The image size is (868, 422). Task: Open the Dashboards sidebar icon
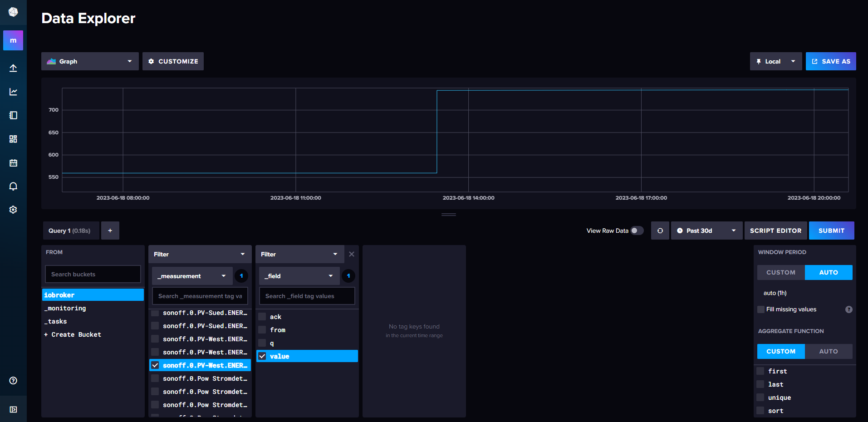13,139
